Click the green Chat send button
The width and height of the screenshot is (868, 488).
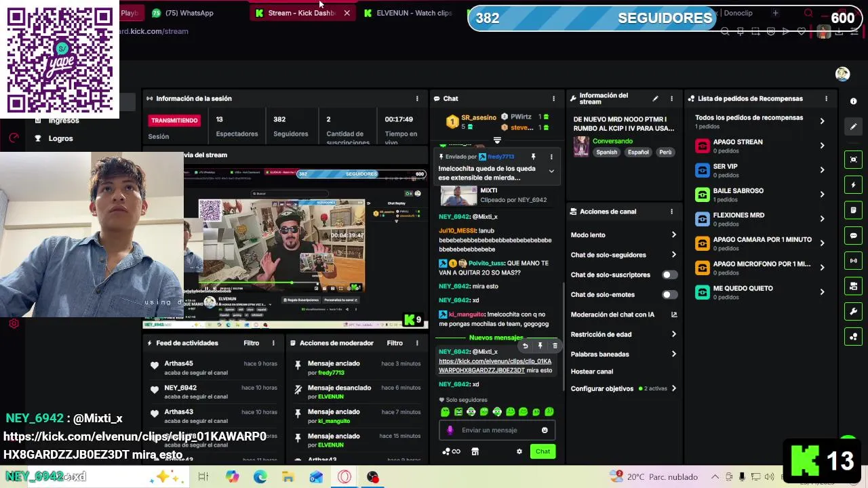point(542,451)
